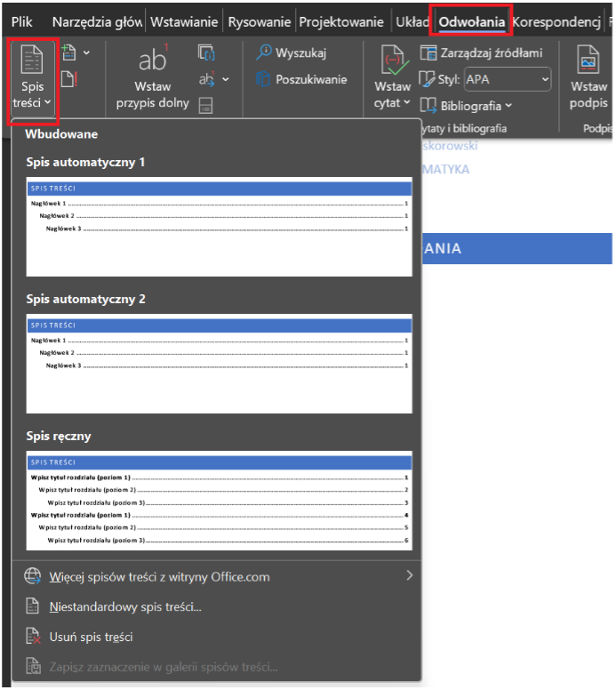
Task: Switch to the Wstawianie tab
Action: tap(184, 22)
